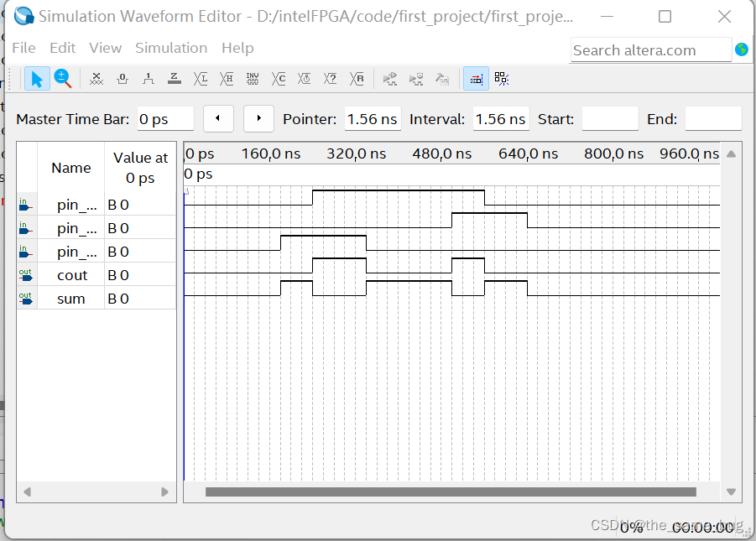Click the 800.0 ns timeline mark
The height and width of the screenshot is (541, 756).
click(613, 153)
